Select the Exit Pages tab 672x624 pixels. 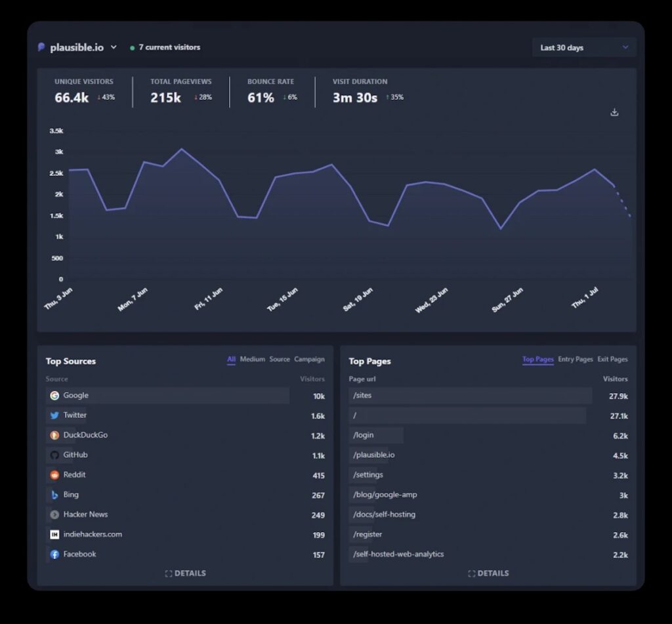tap(612, 359)
